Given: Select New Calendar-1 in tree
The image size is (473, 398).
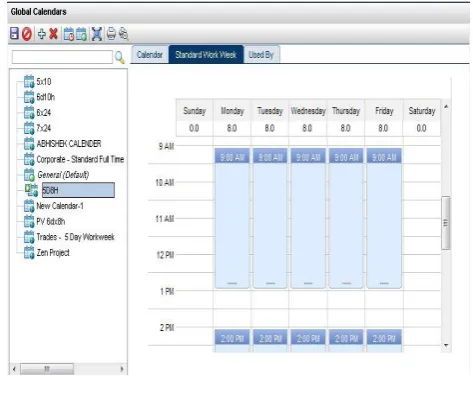Looking at the screenshot, I should click(x=60, y=206).
